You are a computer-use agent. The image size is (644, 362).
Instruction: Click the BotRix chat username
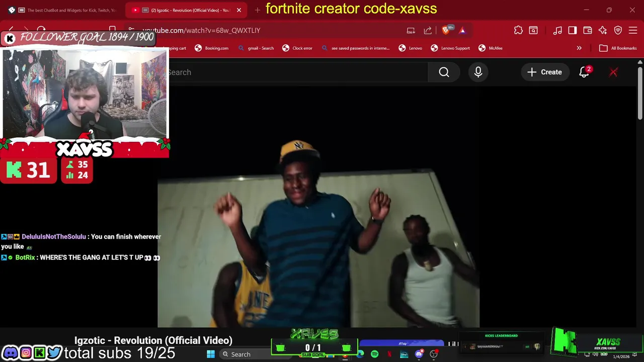(x=25, y=258)
